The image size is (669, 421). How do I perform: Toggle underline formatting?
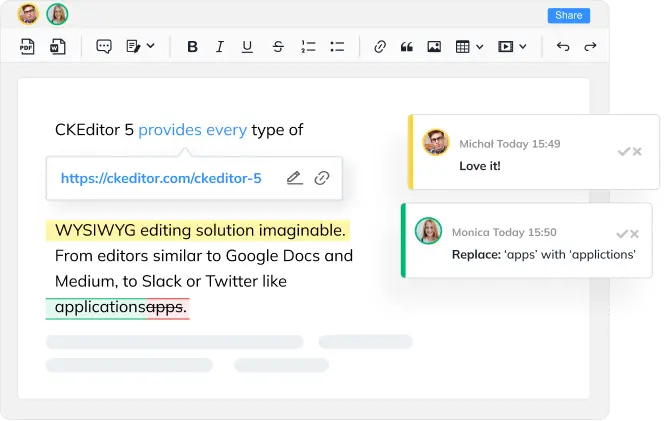247,46
